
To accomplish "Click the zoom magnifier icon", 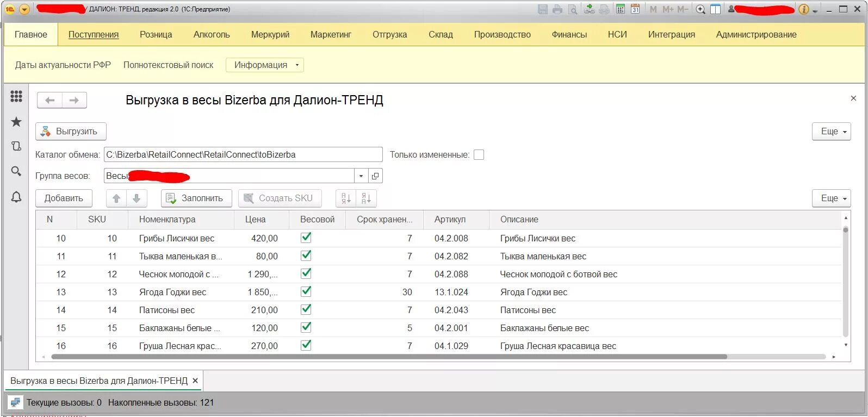I will pos(700,9).
